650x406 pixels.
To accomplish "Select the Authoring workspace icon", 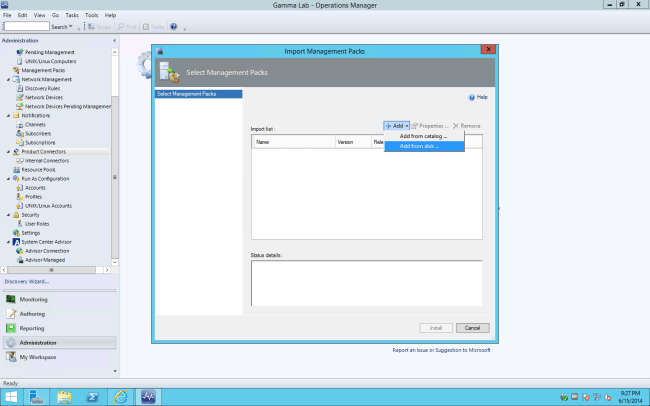I will point(11,313).
